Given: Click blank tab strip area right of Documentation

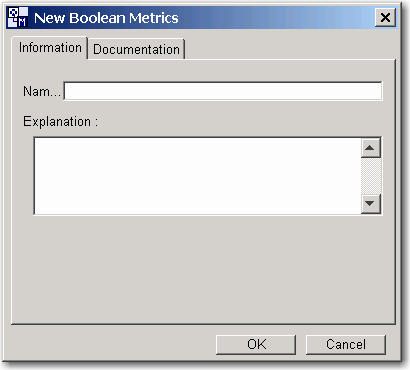Looking at the screenshot, I should 289,49.
